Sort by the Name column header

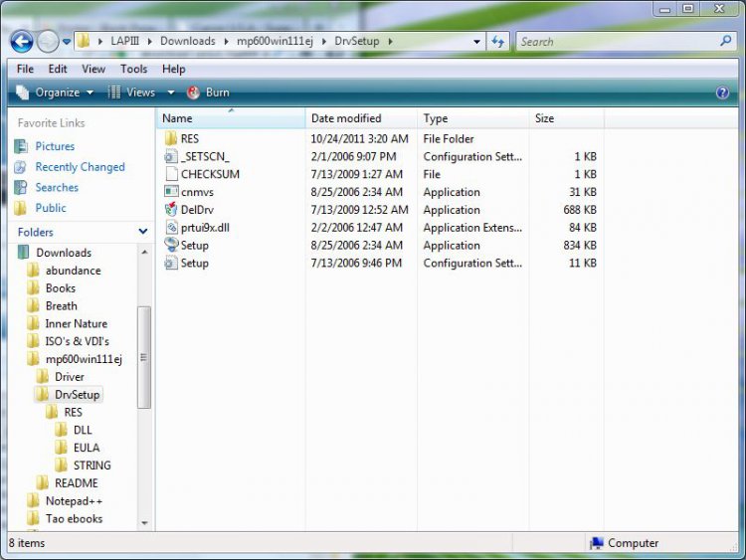tap(231, 118)
